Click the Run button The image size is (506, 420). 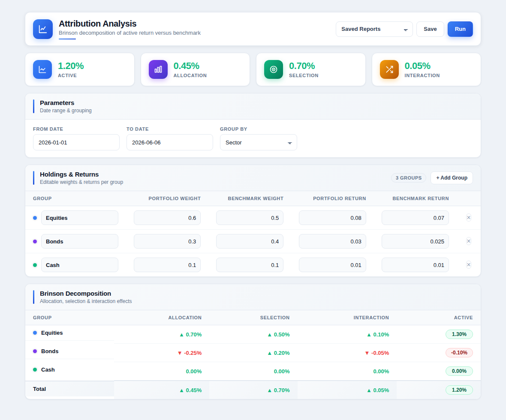click(460, 29)
